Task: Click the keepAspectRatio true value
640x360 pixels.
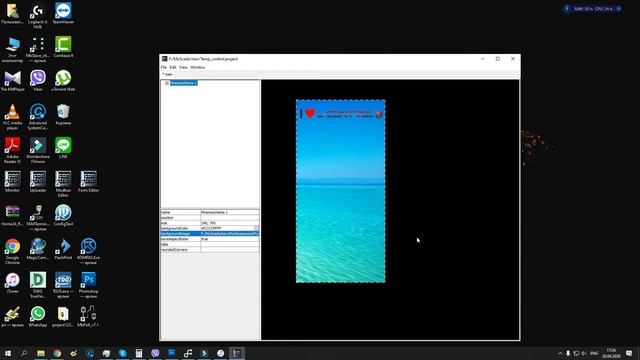Action: pos(229,239)
